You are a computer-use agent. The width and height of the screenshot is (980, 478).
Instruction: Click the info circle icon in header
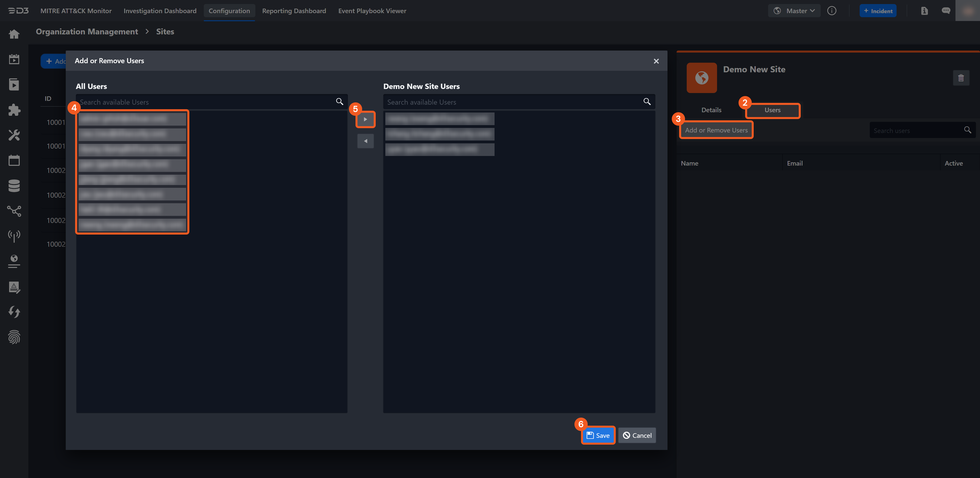[832, 11]
